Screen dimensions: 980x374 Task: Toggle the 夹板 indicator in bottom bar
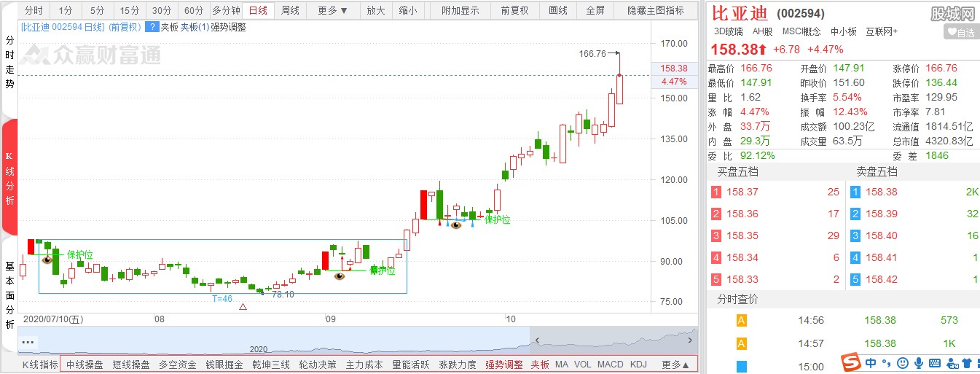coord(540,365)
